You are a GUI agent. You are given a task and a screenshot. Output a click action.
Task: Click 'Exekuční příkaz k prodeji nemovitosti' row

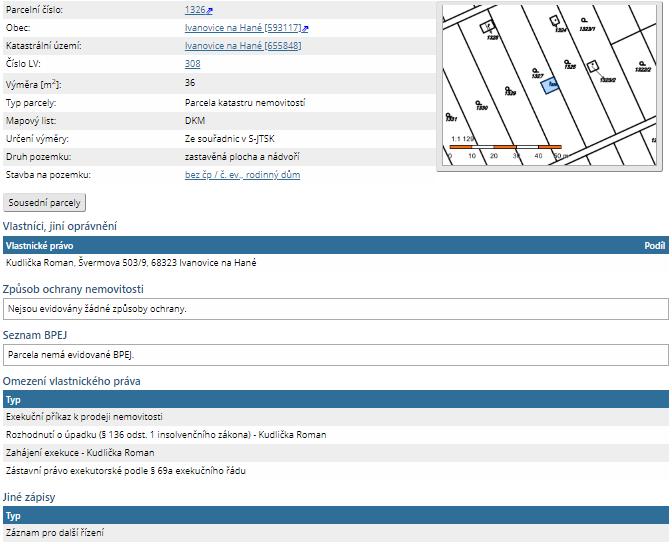(336, 417)
